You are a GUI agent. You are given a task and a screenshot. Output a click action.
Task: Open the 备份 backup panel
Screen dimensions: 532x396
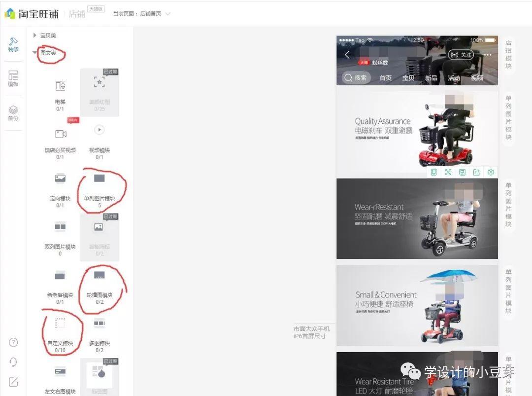pos(13,113)
